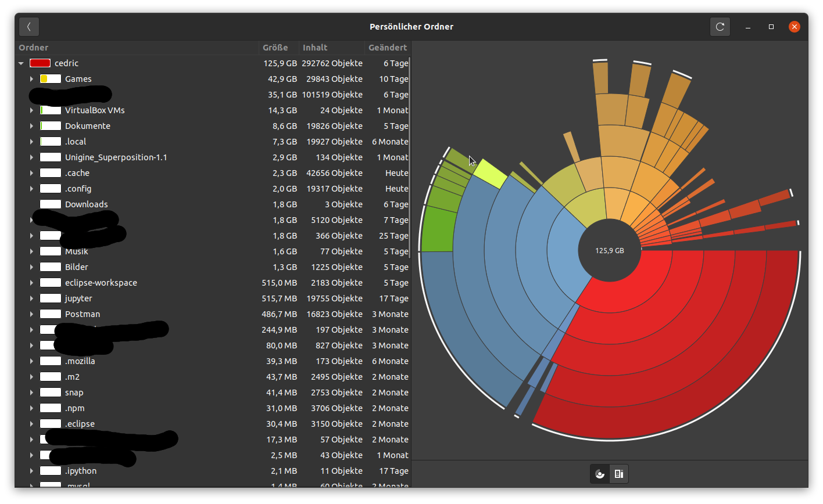Click the red usage bar for cedric
The width and height of the screenshot is (823, 504).
pyautogui.click(x=40, y=63)
